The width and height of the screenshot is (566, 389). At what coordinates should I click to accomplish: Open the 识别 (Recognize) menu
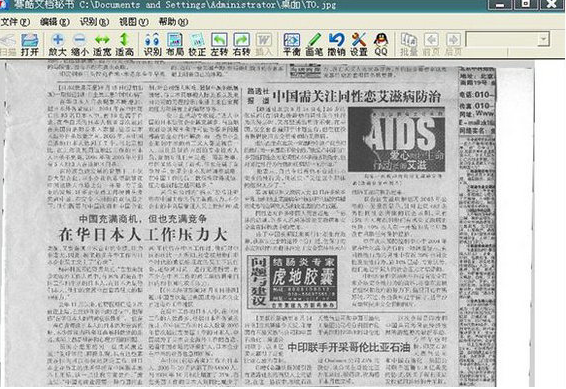(94, 22)
